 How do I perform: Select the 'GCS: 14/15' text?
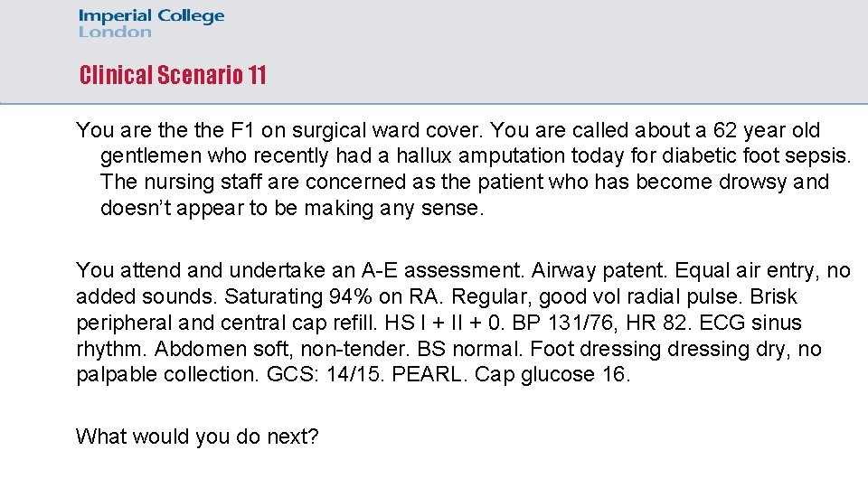[x=324, y=374]
